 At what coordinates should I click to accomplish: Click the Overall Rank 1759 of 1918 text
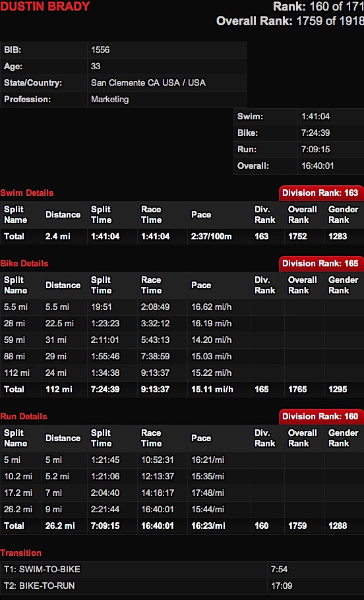tap(290, 20)
